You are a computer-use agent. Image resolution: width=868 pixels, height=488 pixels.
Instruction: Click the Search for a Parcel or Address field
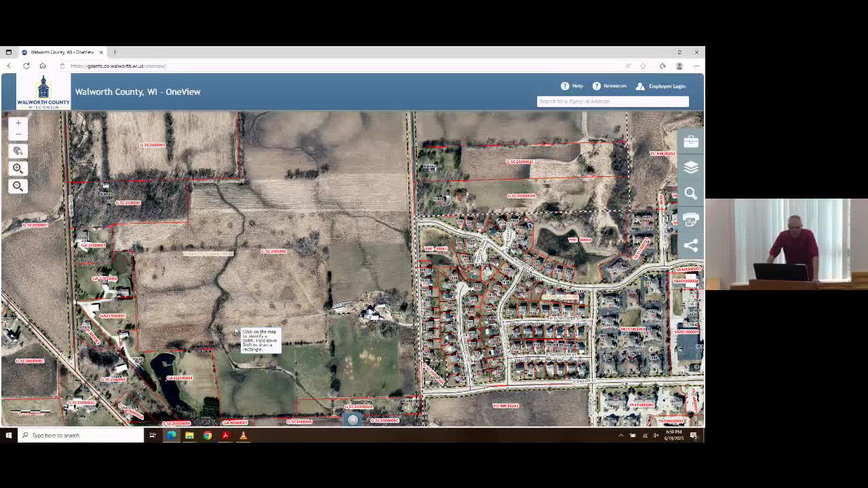pos(612,102)
